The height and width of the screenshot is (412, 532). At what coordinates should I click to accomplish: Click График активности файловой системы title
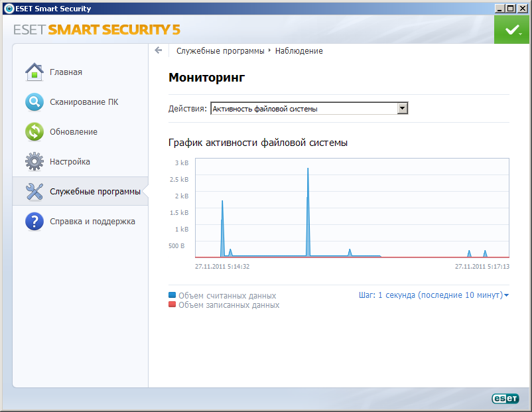(x=258, y=143)
